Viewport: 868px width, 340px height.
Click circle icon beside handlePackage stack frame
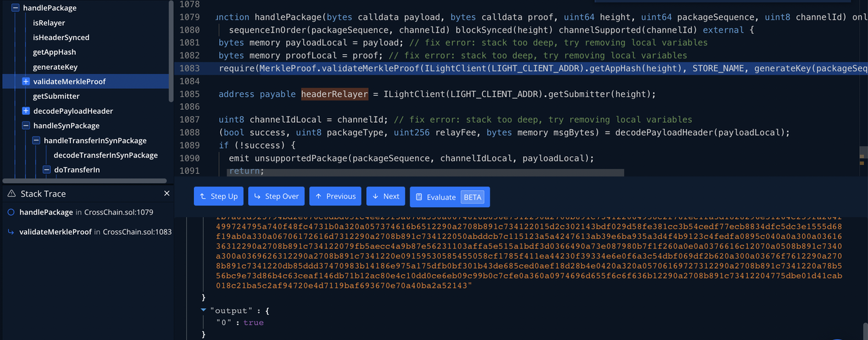[11, 212]
